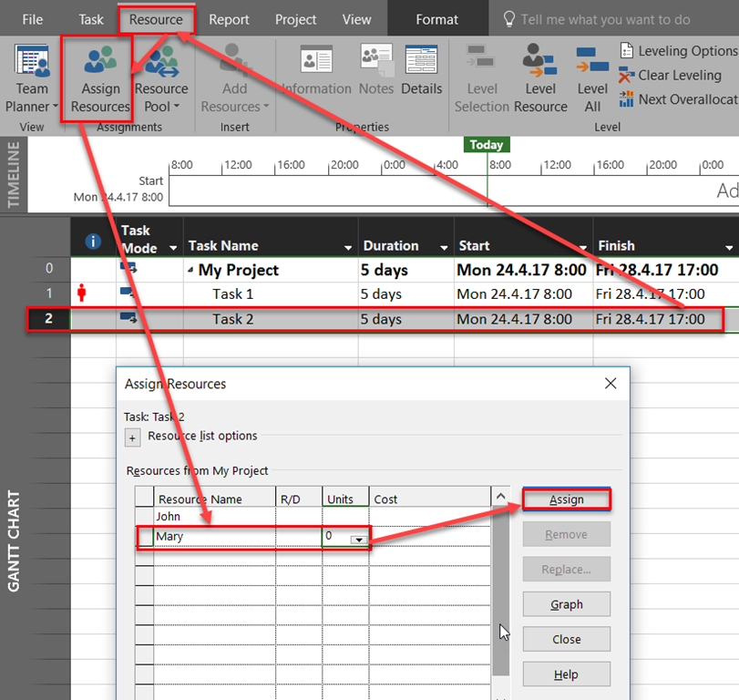This screenshot has height=700, width=739.
Task: Open the Resource Pool menu
Action: point(161,80)
